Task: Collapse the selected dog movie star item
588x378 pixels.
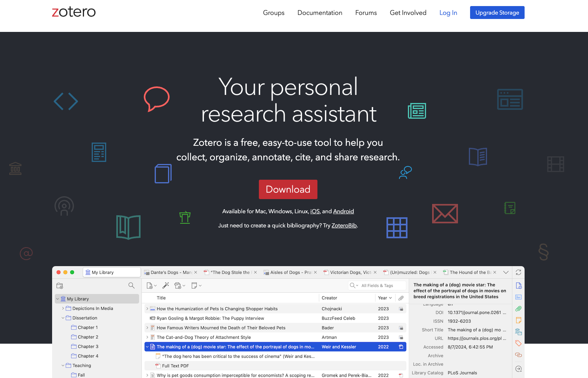Action: point(147,347)
